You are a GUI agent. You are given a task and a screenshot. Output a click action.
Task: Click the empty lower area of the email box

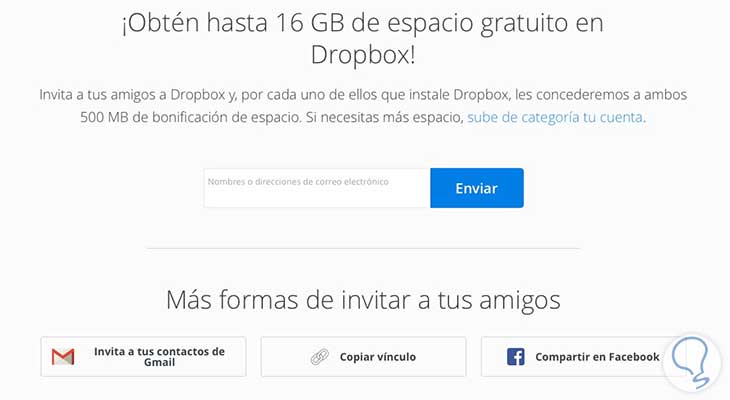(x=317, y=197)
